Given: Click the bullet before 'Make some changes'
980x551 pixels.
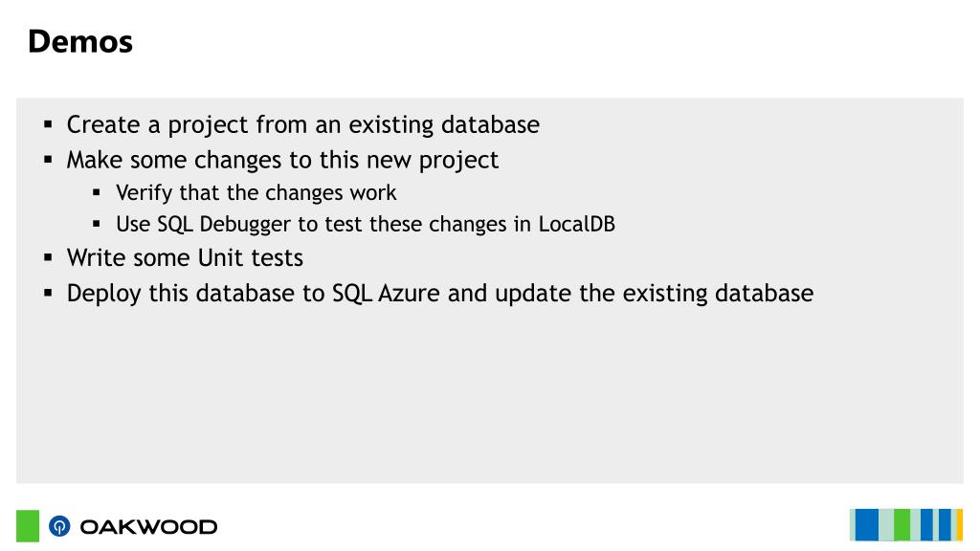Looking at the screenshot, I should coord(48,160).
